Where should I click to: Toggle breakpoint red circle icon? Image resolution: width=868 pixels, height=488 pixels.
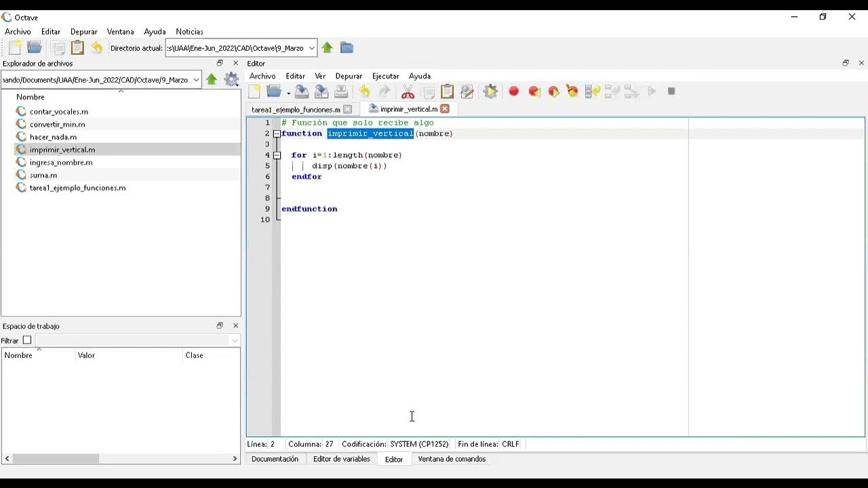pyautogui.click(x=513, y=91)
